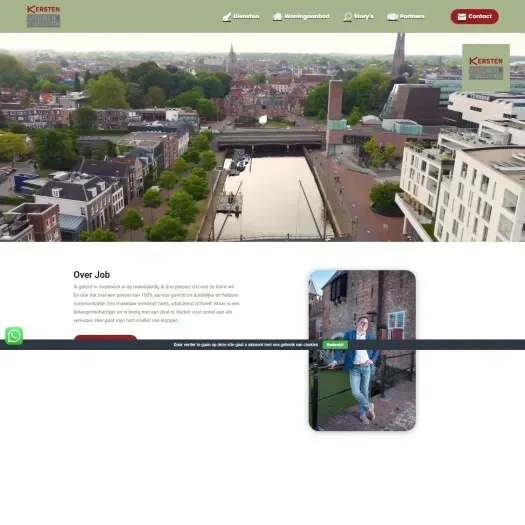Open the Diensten menu item
The height and width of the screenshot is (525, 525).
pyautogui.click(x=246, y=16)
